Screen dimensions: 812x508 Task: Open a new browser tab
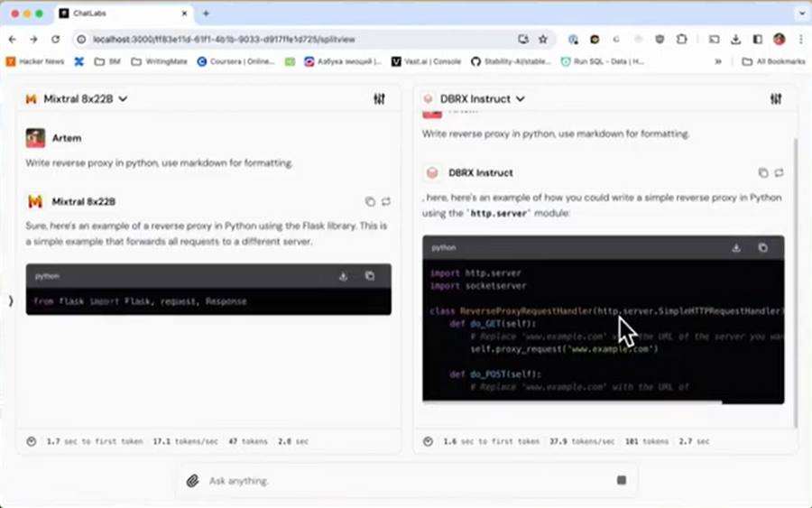(206, 14)
